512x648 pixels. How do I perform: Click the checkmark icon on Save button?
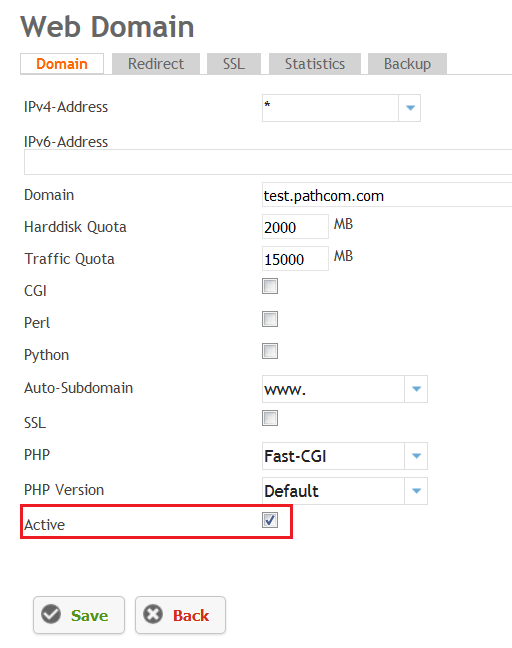51,615
